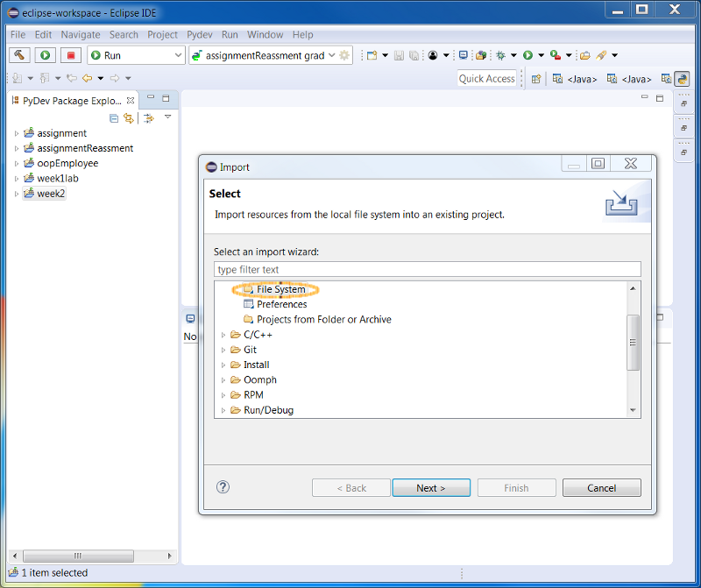The width and height of the screenshot is (701, 588).
Task: Click the Collapse All icon in Package Explorer
Action: pyautogui.click(x=114, y=118)
